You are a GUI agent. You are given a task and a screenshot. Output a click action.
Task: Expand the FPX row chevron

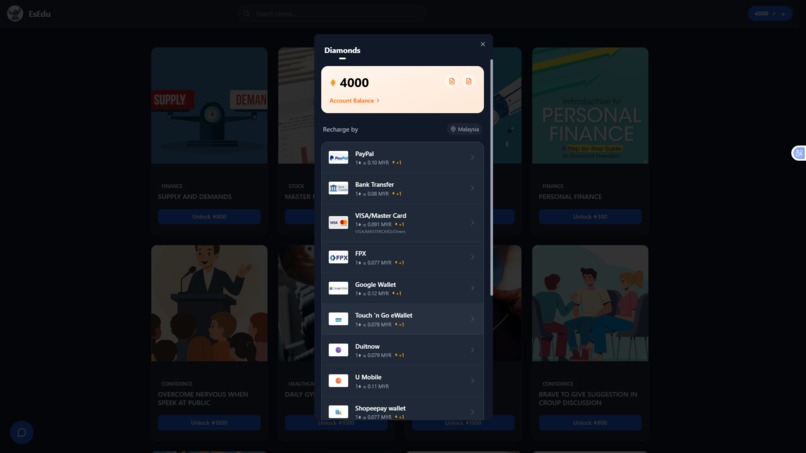tap(472, 257)
